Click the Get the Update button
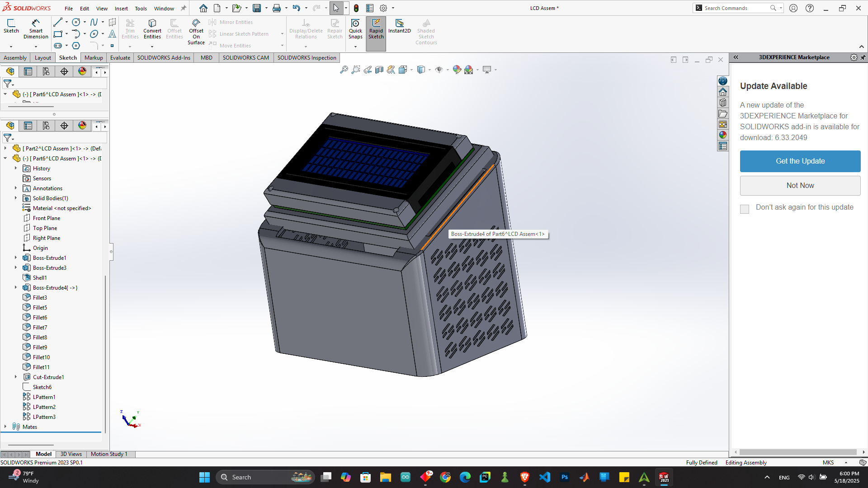Screen dimensions: 868x488 click(x=800, y=161)
